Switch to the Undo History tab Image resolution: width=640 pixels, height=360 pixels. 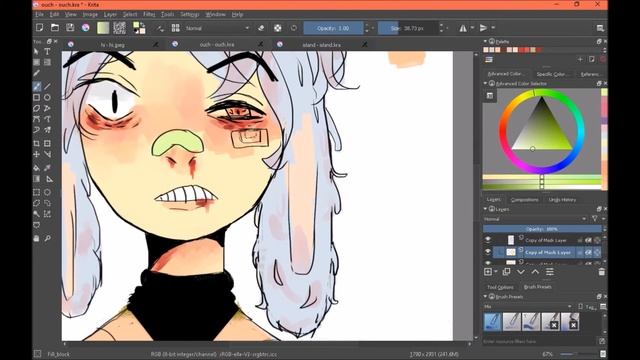pyautogui.click(x=562, y=200)
